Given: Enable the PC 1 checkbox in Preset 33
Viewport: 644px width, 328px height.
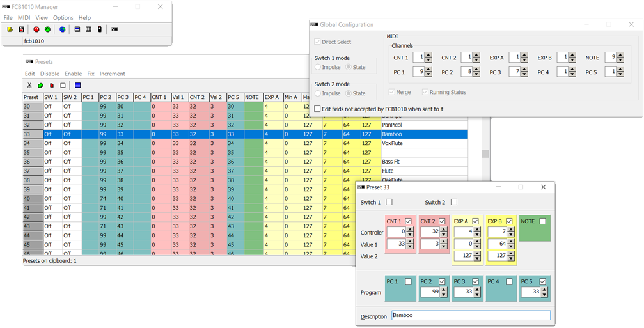Looking at the screenshot, I should coord(408,281).
